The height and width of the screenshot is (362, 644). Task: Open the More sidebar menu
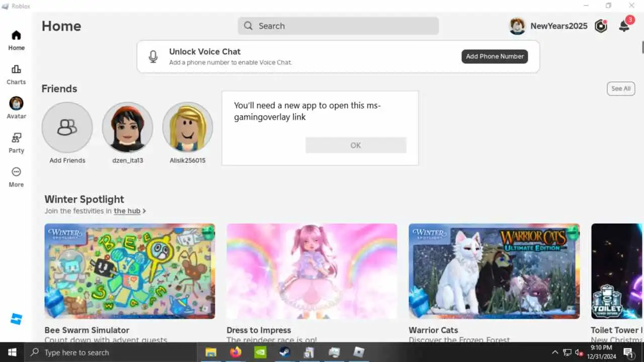click(x=16, y=177)
